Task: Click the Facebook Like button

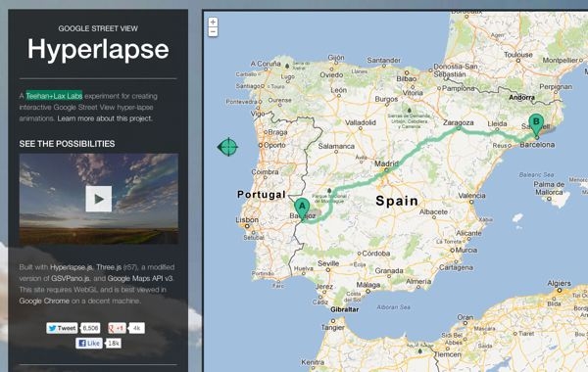Action: [x=88, y=344]
